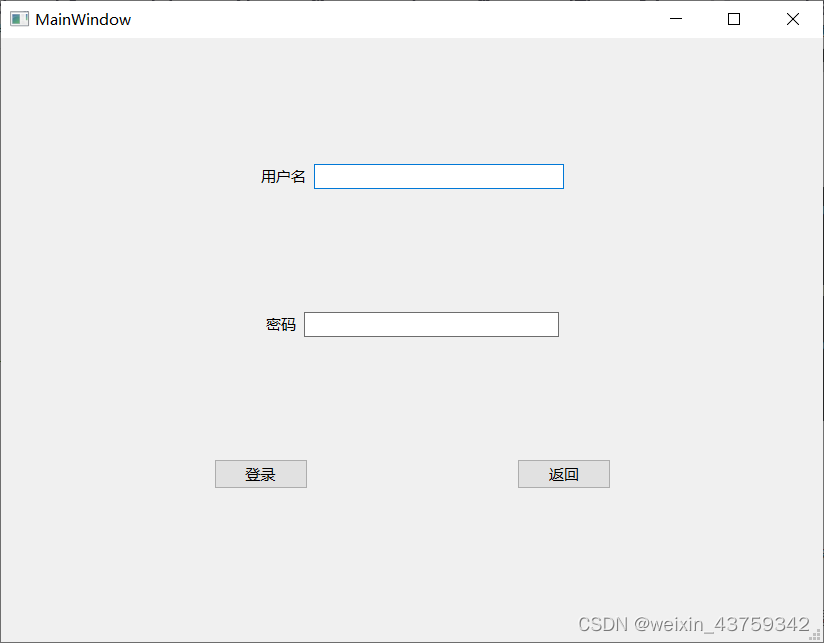Click the 用户名 input field
Screen dimensions: 824x643
pyautogui.click(x=439, y=177)
